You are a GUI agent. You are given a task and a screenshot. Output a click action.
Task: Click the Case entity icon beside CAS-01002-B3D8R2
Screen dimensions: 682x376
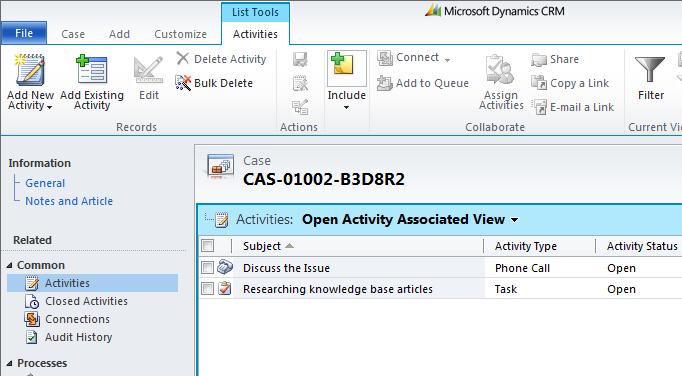[x=221, y=166]
